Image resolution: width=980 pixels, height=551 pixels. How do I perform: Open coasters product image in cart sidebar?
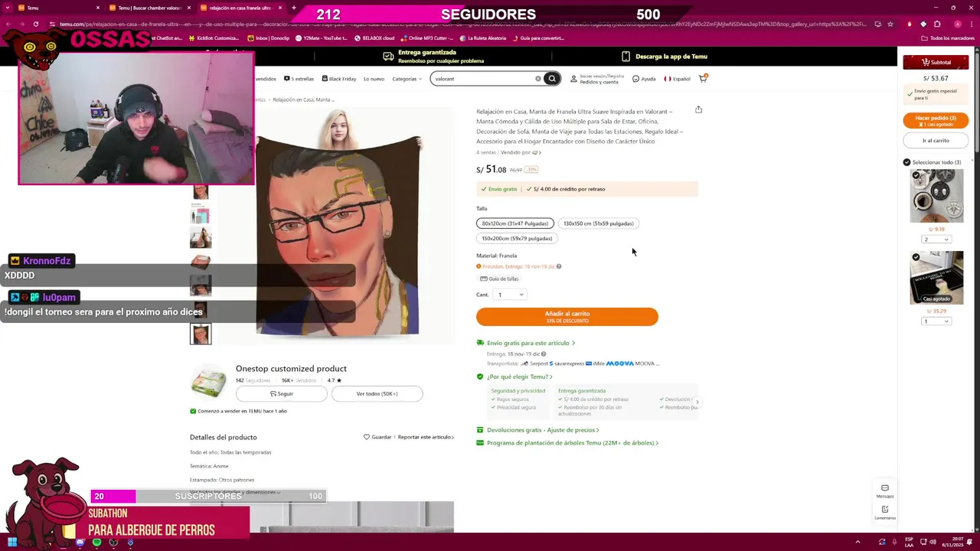pos(936,196)
